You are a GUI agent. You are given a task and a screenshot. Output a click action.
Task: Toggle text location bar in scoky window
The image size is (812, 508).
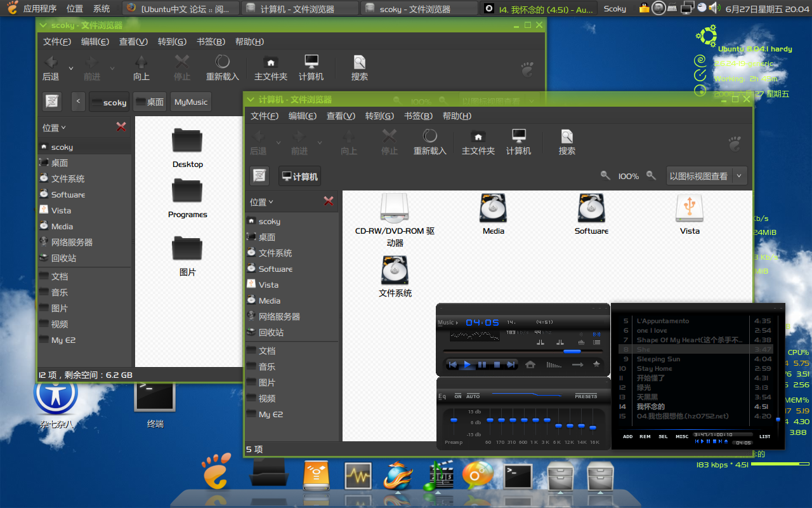pyautogui.click(x=52, y=102)
